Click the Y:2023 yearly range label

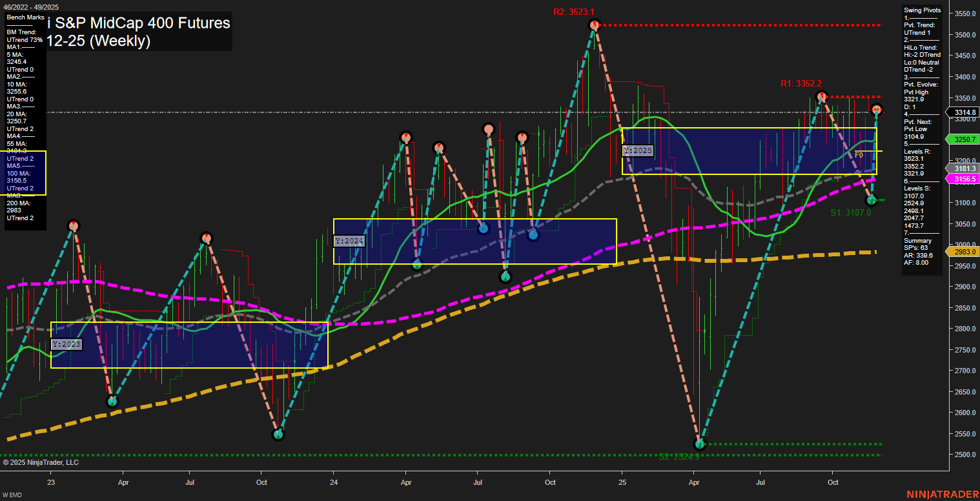(66, 344)
